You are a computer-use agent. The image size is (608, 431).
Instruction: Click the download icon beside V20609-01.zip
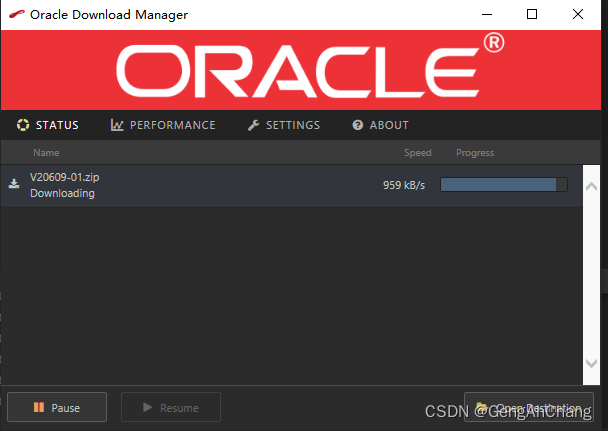(14, 184)
